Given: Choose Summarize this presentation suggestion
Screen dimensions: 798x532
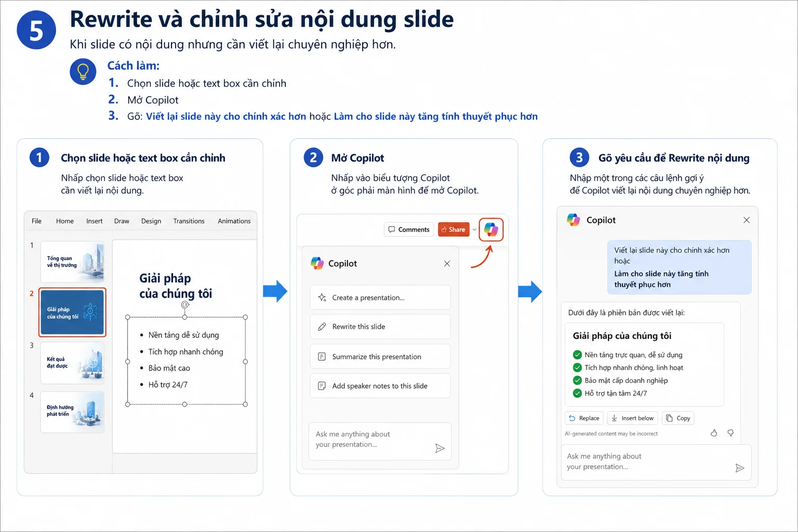Looking at the screenshot, I should (x=380, y=356).
